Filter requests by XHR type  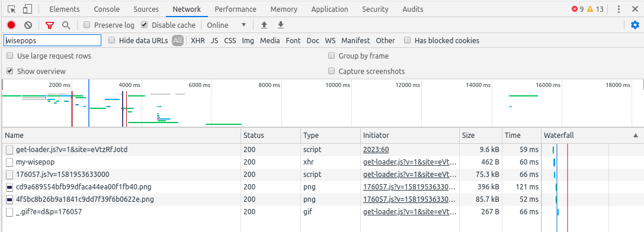tap(198, 41)
